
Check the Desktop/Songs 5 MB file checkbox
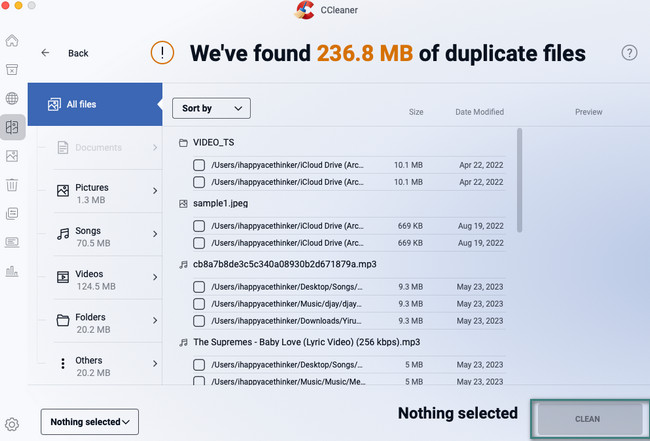(x=199, y=365)
